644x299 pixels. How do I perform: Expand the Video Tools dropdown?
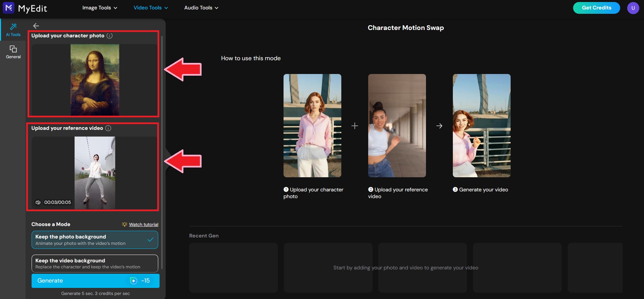(151, 8)
